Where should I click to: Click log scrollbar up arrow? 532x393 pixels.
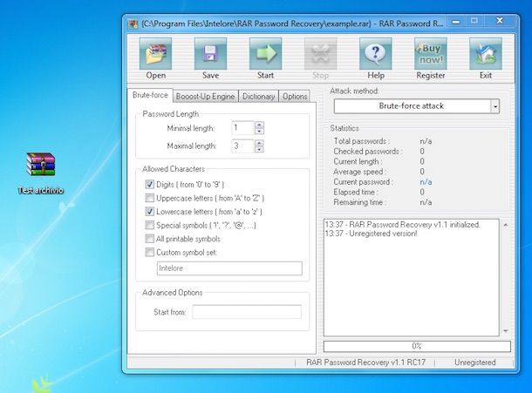coord(506,225)
